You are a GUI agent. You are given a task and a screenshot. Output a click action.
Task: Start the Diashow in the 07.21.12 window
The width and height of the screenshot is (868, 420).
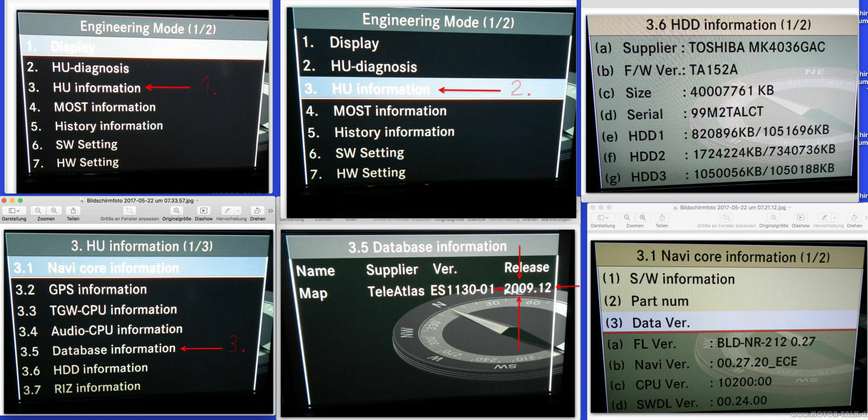pos(800,217)
